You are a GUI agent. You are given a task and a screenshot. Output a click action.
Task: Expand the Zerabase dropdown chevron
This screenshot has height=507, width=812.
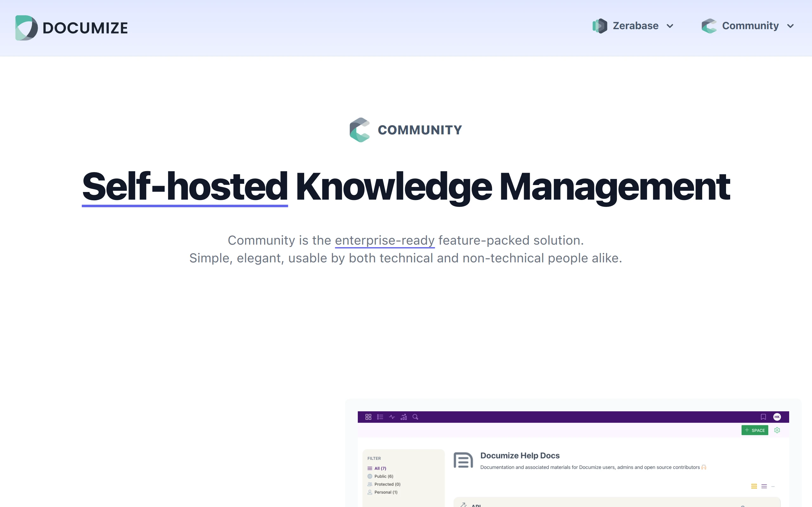(x=670, y=26)
